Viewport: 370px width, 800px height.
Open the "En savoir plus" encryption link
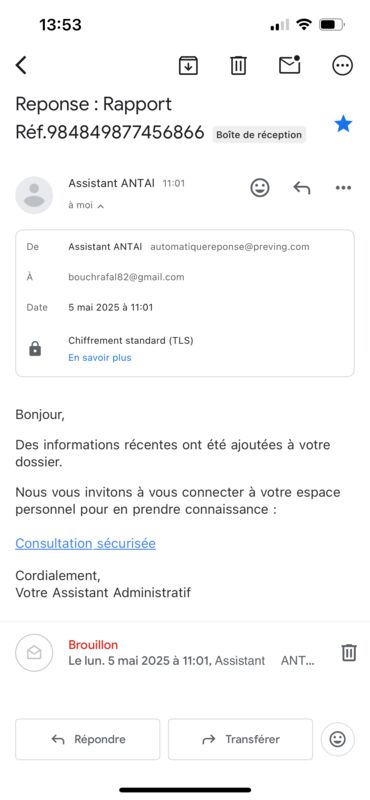[100, 358]
